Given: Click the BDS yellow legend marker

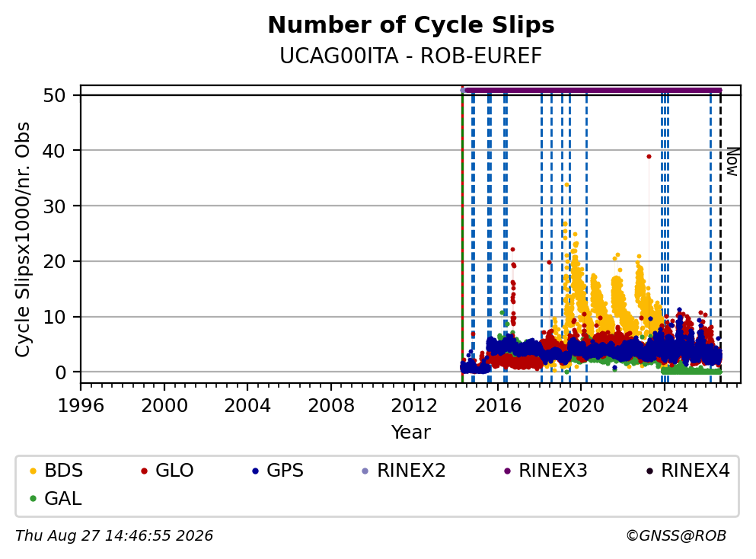Looking at the screenshot, I should pos(33,471).
